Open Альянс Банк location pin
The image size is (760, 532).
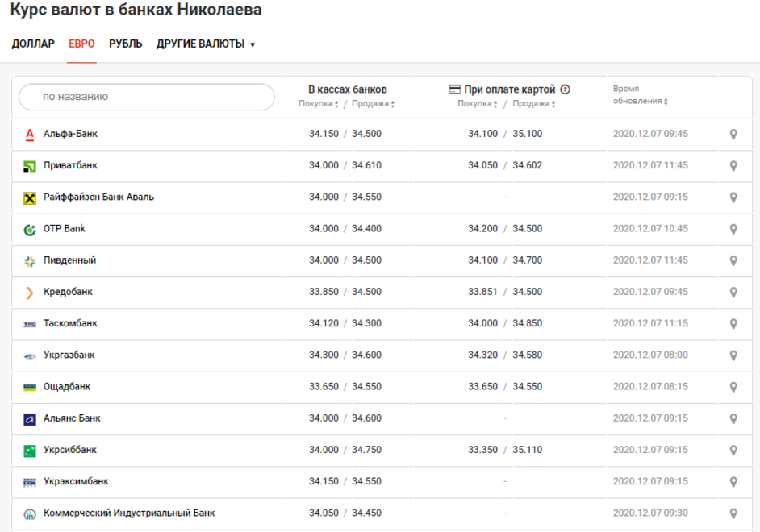tap(733, 418)
